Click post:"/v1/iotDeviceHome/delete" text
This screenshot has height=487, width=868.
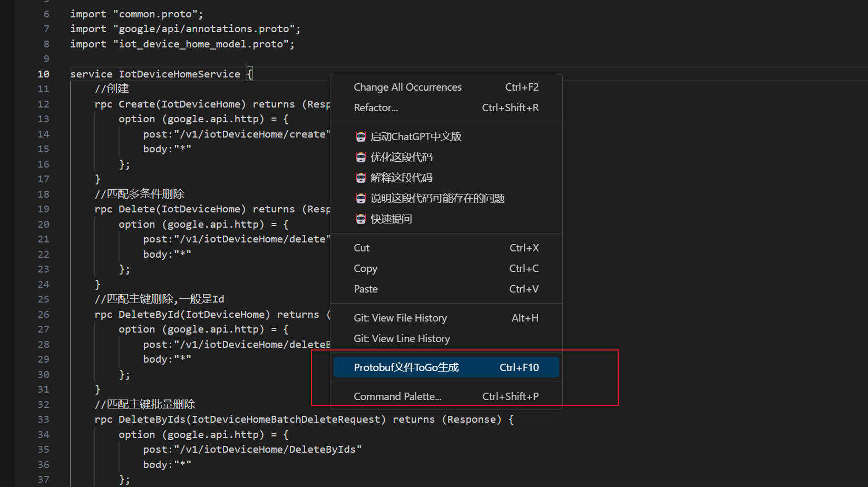tap(237, 239)
